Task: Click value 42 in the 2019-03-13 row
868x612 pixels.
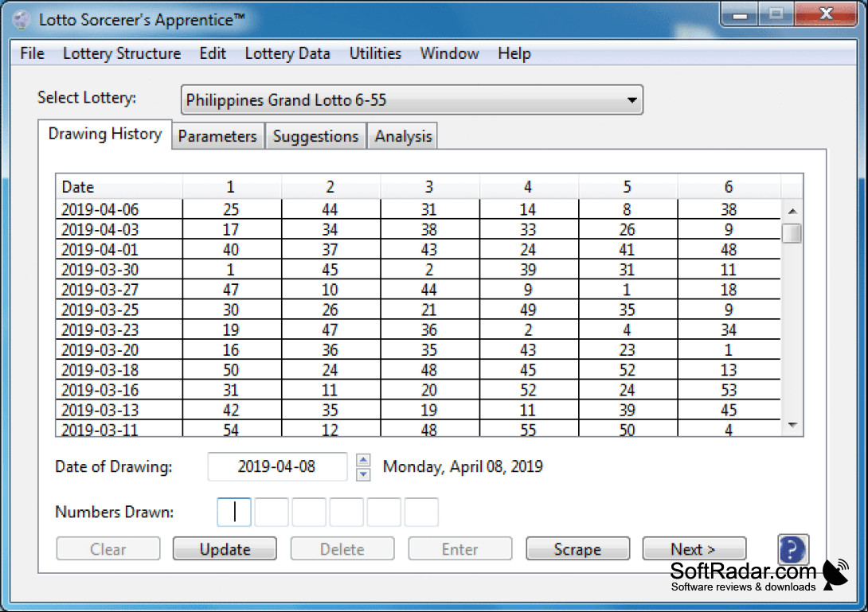Action: click(231, 410)
